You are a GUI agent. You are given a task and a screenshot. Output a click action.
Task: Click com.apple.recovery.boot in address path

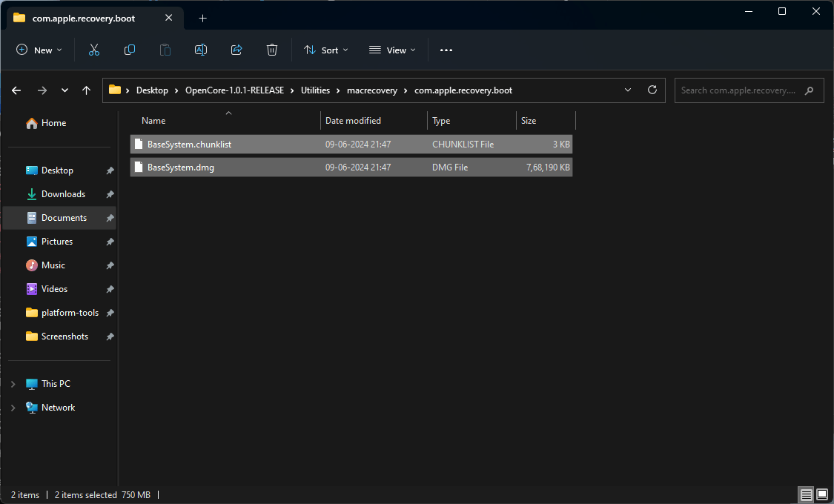463,90
